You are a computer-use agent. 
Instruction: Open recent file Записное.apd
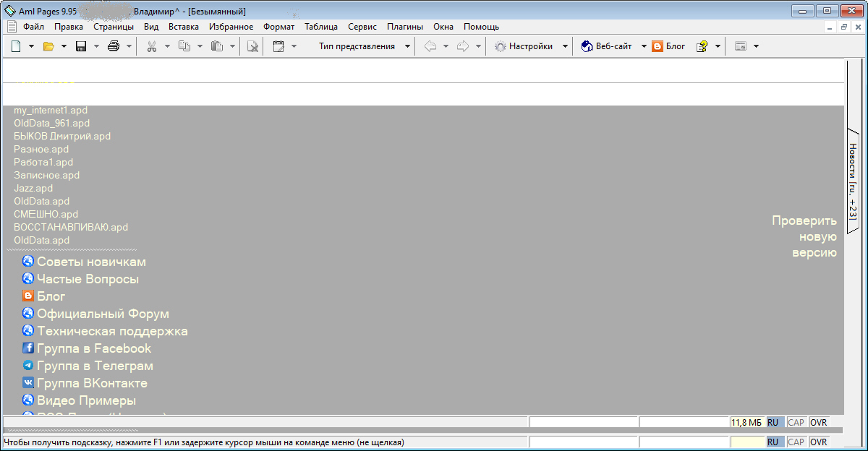pos(46,175)
